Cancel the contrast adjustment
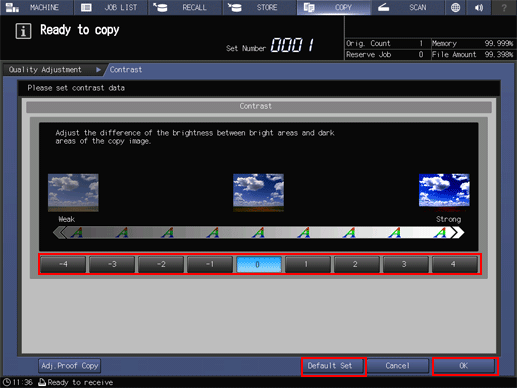The image size is (517, 388). [398, 366]
